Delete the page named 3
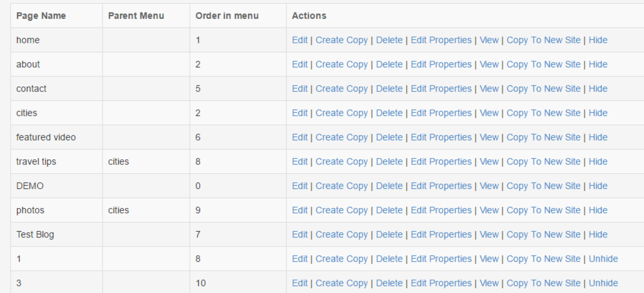Screen dimensions: 644x293 coord(389,283)
